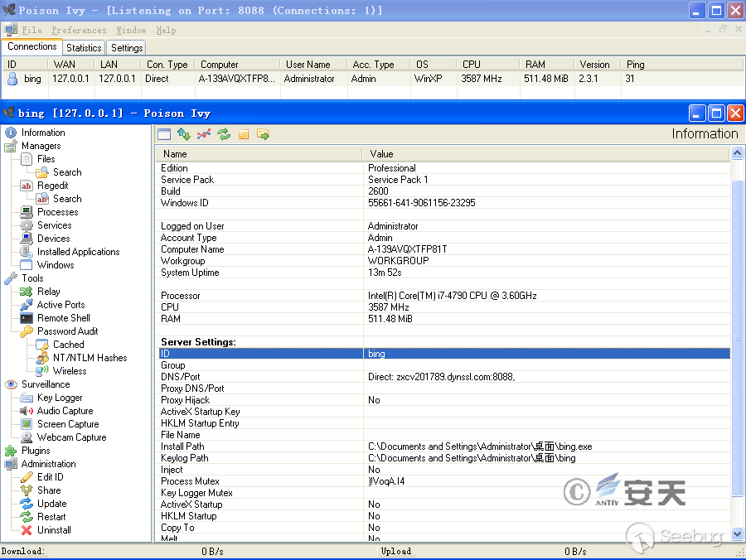The image size is (746, 560).
Task: Click the information list scroll-down arrow
Action: (738, 534)
